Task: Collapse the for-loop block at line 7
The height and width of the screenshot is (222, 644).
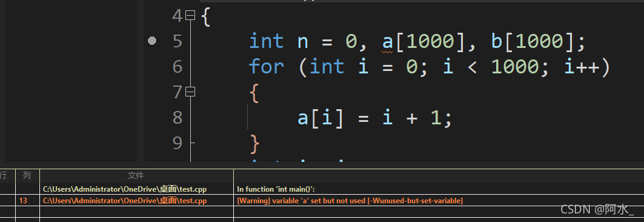Action: [x=190, y=92]
